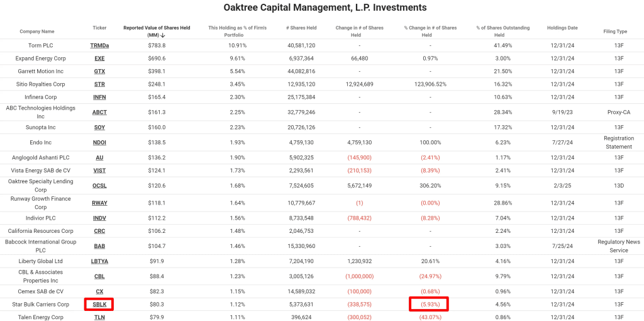Click the 2/3/25 holdings date

pyautogui.click(x=562, y=186)
